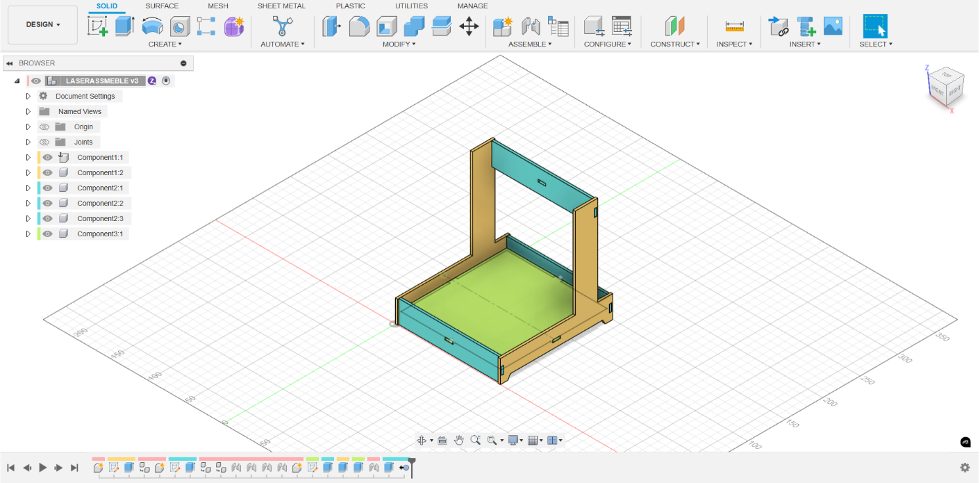This screenshot has height=483, width=980.
Task: Open the Bill of Materials icon
Action: click(558, 26)
